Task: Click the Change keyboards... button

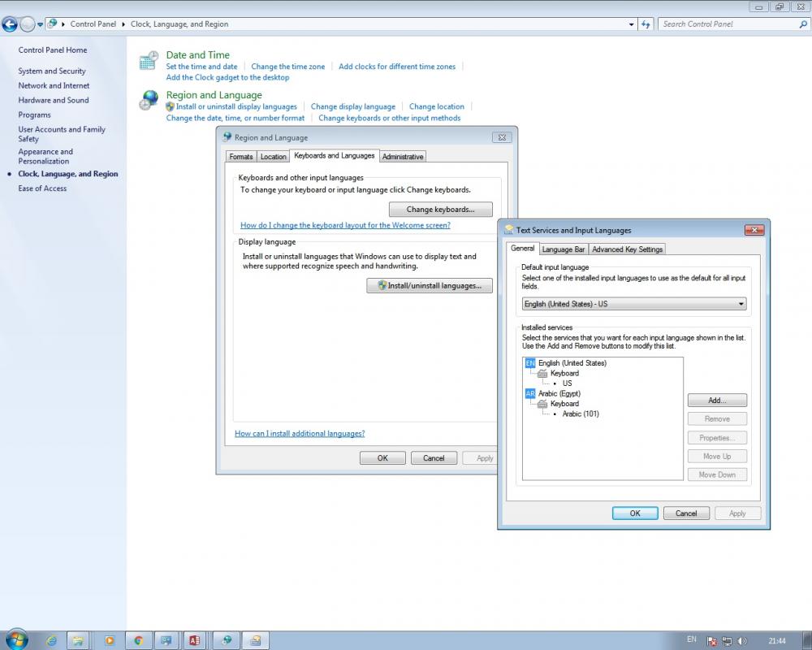Action: tap(441, 210)
